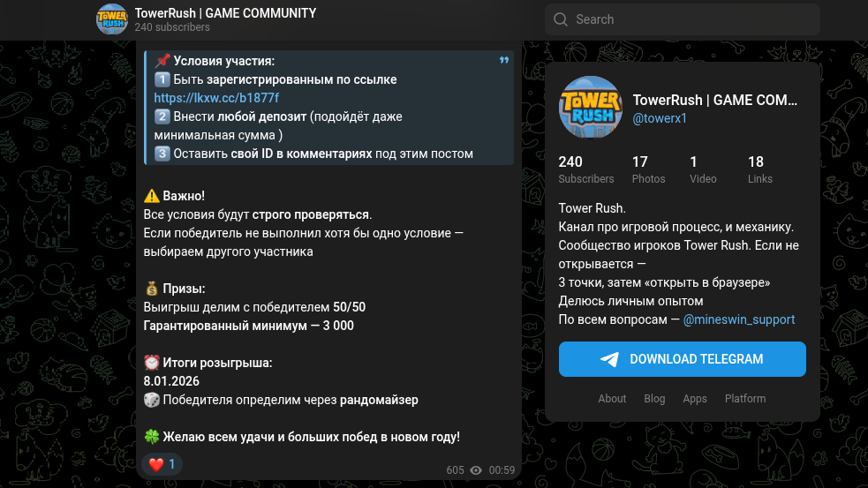Focus the Search input field
This screenshot has height=488, width=868.
[x=683, y=19]
